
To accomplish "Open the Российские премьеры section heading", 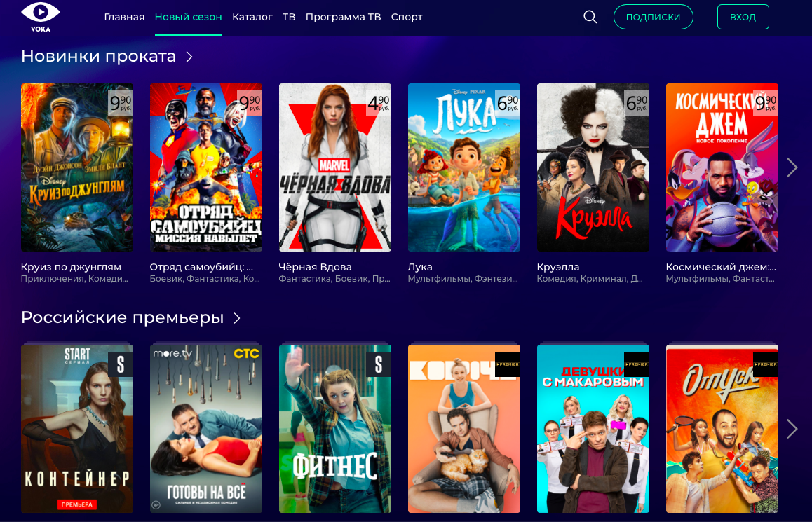I will coord(122,317).
